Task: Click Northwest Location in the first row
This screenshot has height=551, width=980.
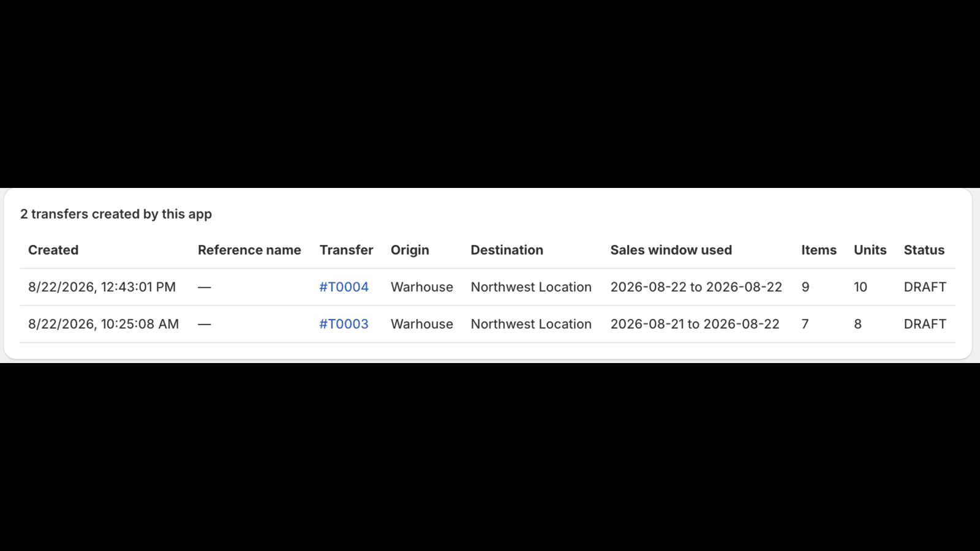Action: (x=531, y=287)
